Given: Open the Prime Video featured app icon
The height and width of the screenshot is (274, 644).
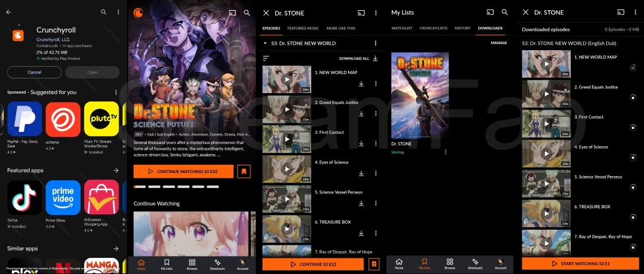Looking at the screenshot, I should click(x=63, y=198).
